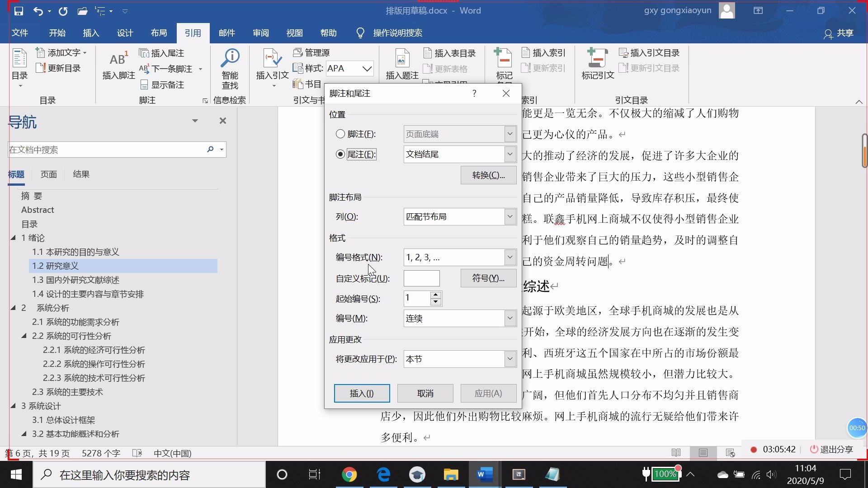Select the Endnote radio button (尾注)
This screenshot has width=868, height=488.
340,154
